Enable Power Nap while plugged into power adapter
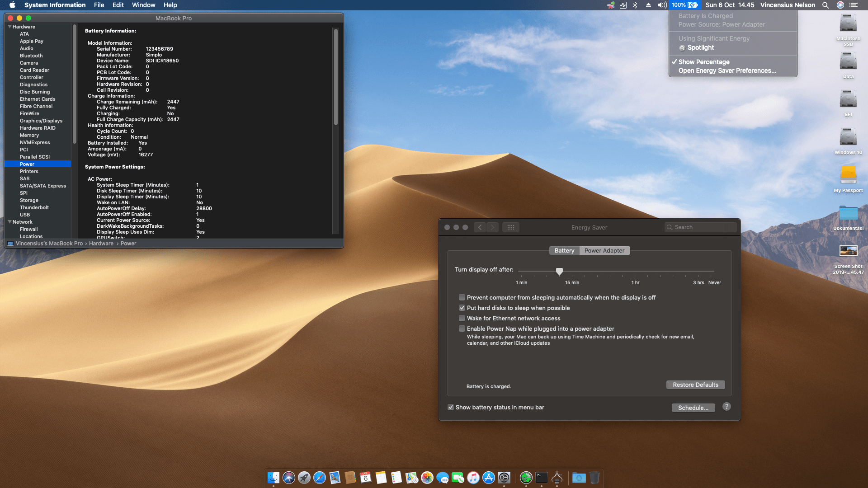Screen dimensions: 868x488 click(462, 328)
